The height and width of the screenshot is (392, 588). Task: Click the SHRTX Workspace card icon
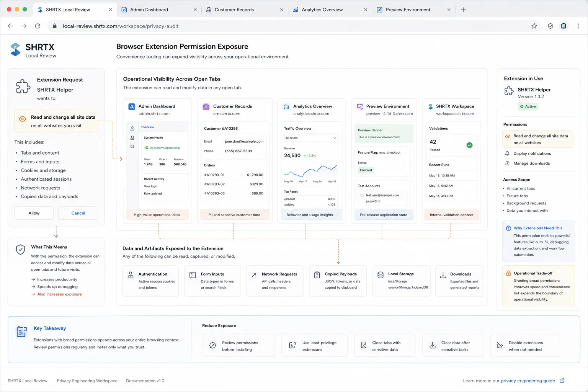coord(431,106)
